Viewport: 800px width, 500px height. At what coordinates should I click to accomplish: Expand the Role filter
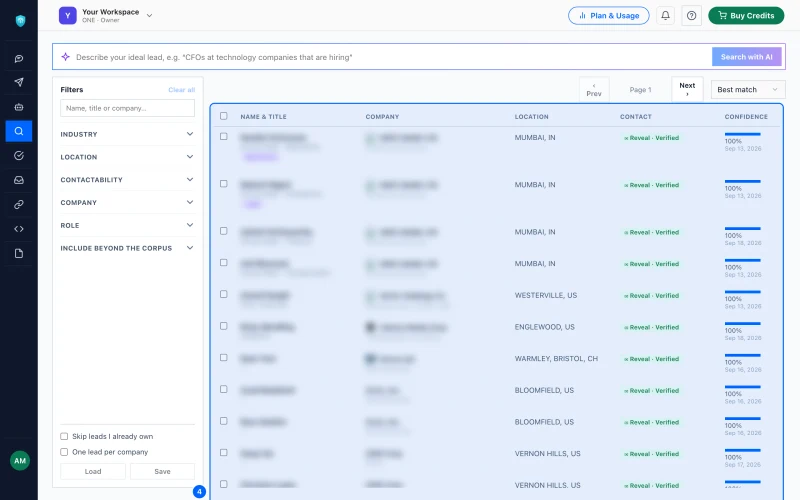point(127,225)
